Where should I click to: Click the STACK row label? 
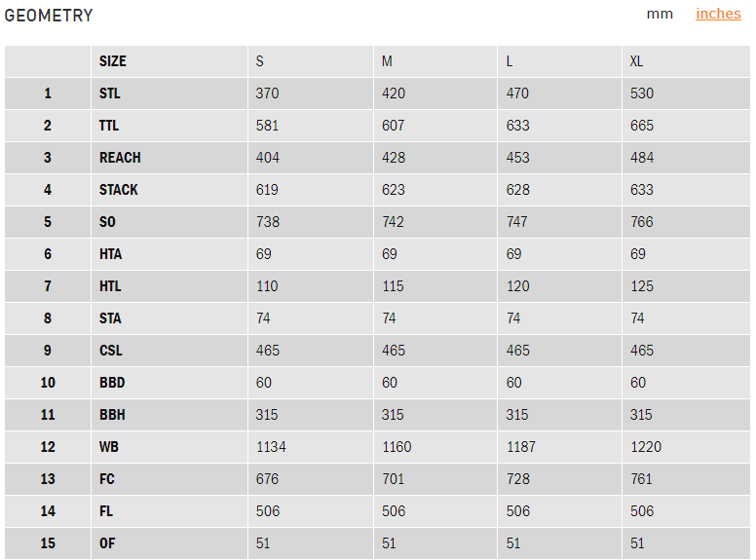tap(119, 190)
